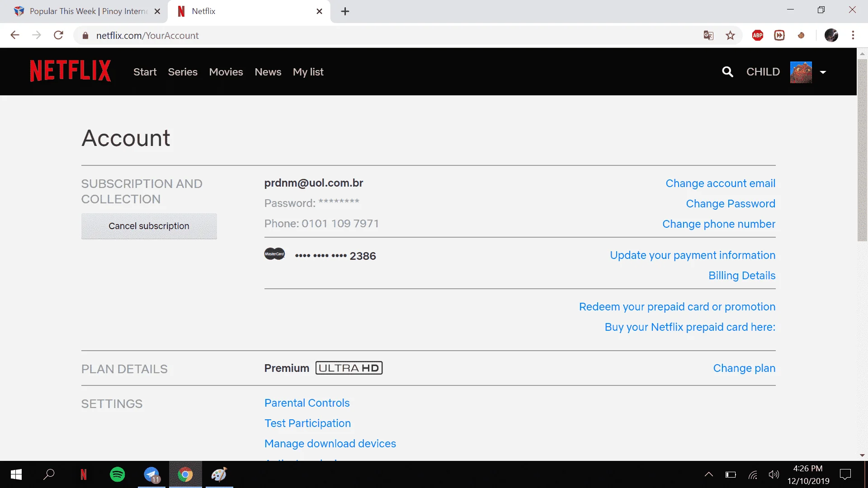Click the taskbar clock and date
868x488 pixels.
(x=808, y=474)
